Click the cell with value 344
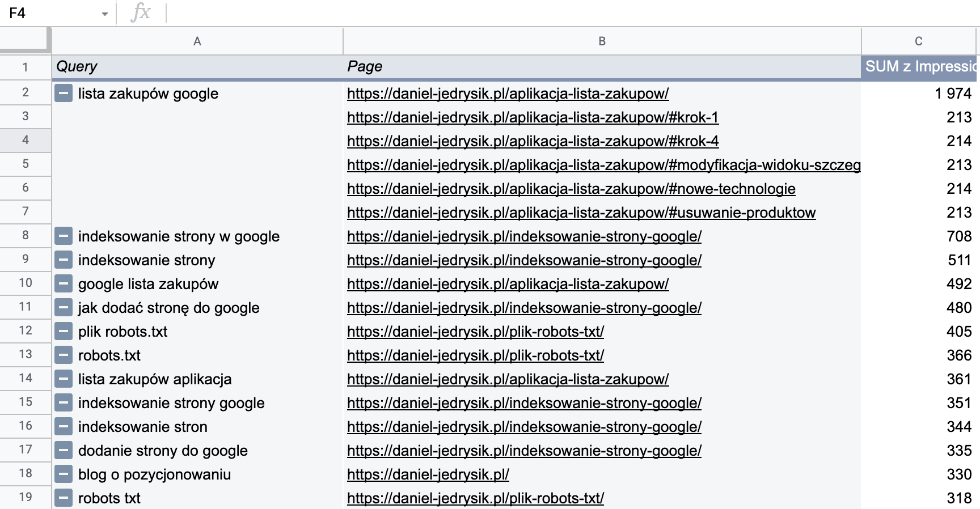Viewport: 980px width, 509px height. click(919, 426)
